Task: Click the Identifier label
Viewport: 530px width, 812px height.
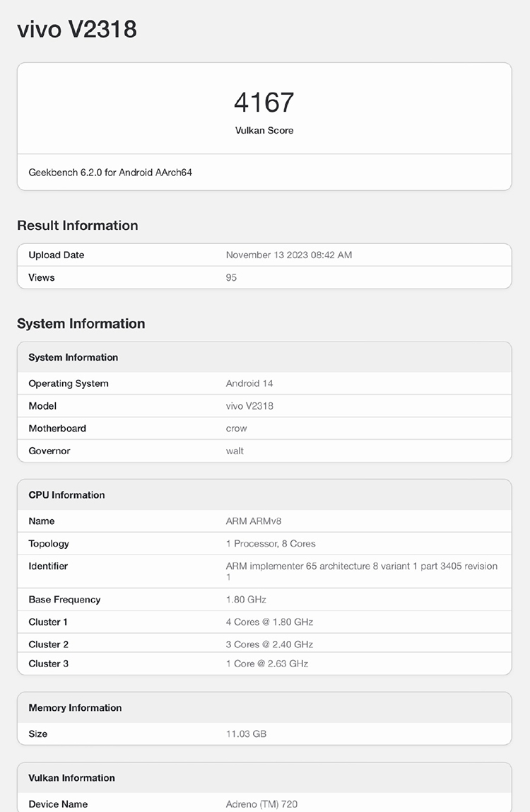Action: point(48,566)
